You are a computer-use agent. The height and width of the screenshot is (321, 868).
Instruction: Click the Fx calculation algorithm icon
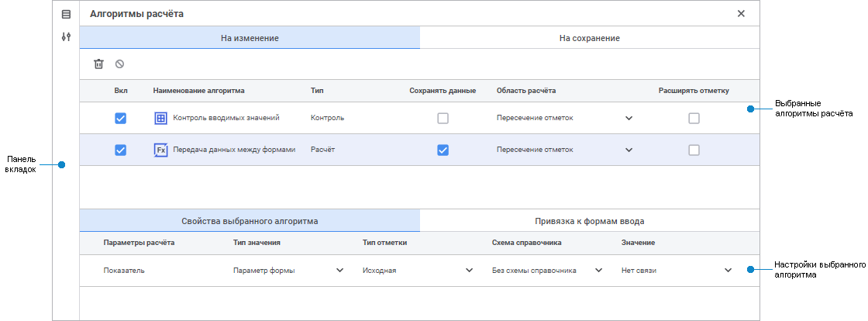tap(161, 150)
